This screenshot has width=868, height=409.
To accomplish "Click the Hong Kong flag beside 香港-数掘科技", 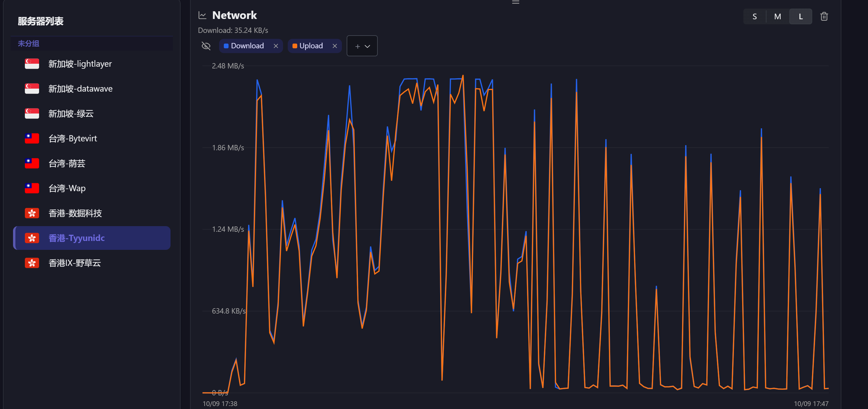I will pyautogui.click(x=32, y=213).
